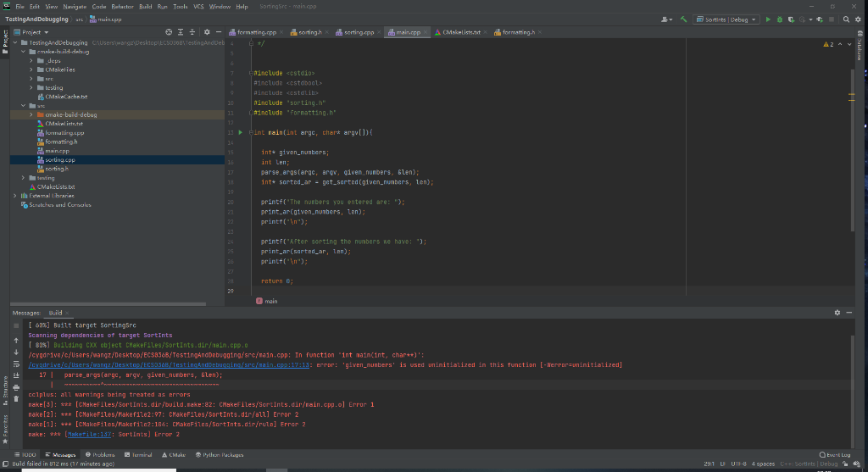The height and width of the screenshot is (472, 868).
Task: Open the SortInts | Debug configuration dropdown
Action: [x=726, y=19]
